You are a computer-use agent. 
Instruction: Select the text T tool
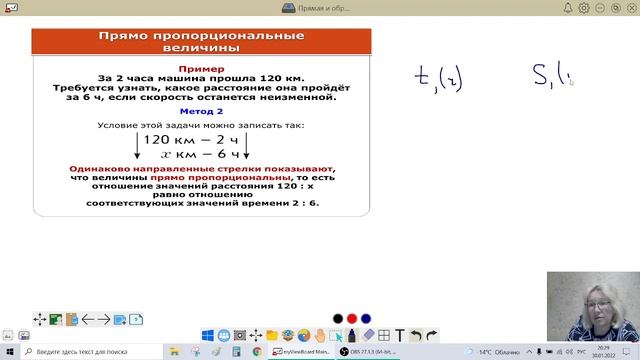pos(400,336)
